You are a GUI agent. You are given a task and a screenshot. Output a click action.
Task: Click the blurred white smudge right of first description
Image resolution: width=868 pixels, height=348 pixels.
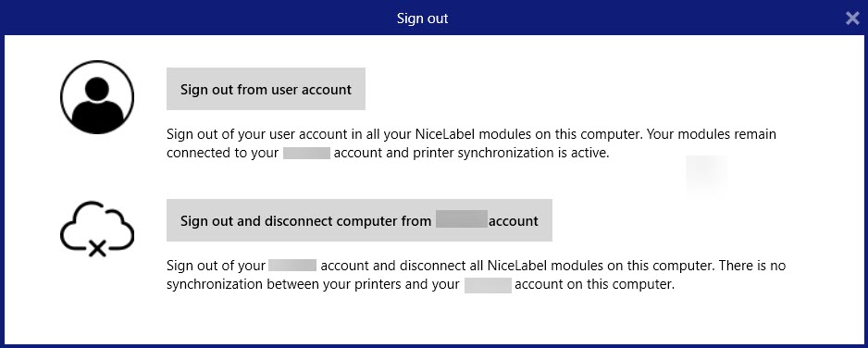click(x=707, y=174)
